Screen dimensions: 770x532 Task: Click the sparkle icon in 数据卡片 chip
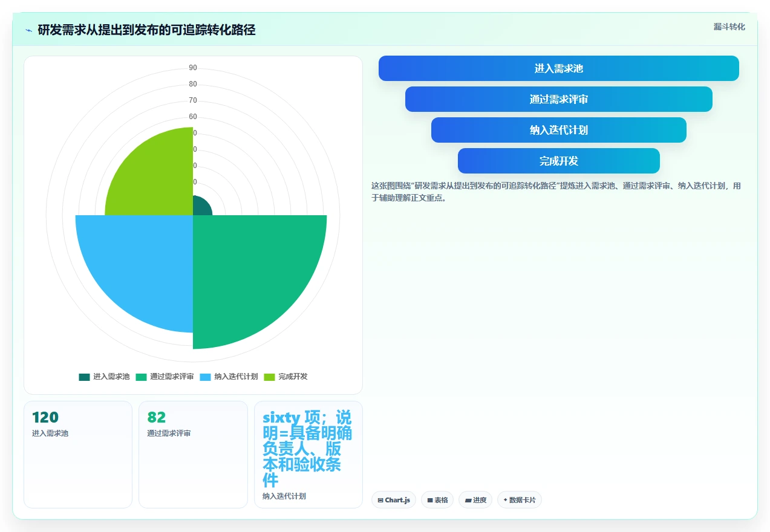506,500
